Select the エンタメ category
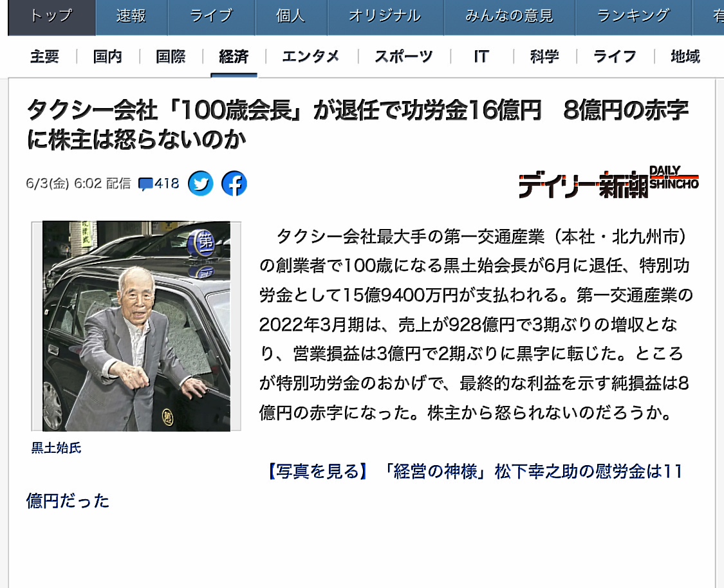 coord(311,57)
